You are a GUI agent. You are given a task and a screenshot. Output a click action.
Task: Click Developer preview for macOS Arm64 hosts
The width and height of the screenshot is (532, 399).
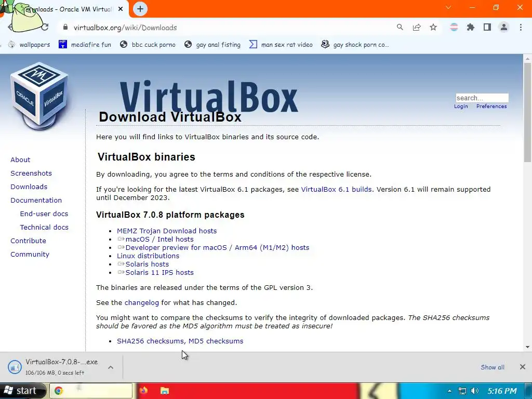217,248
